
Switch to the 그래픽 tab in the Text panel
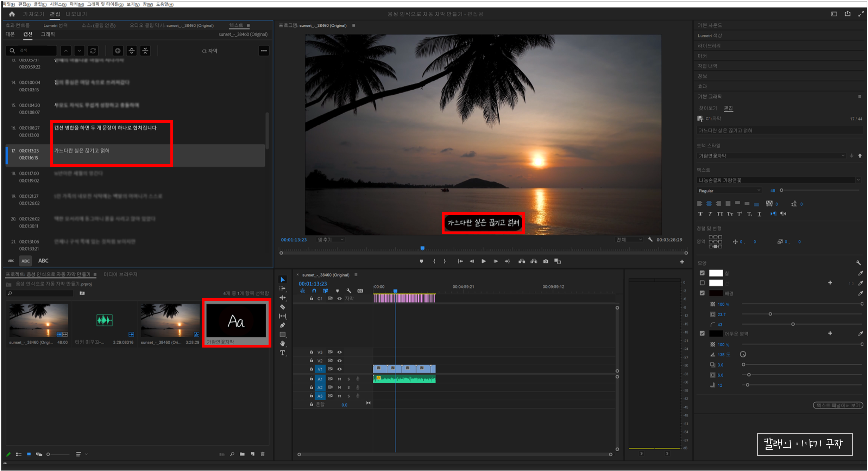pyautogui.click(x=48, y=34)
